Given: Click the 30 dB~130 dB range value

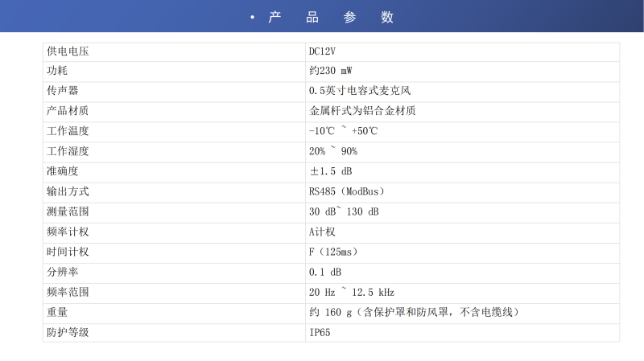Looking at the screenshot, I should pos(344,211).
